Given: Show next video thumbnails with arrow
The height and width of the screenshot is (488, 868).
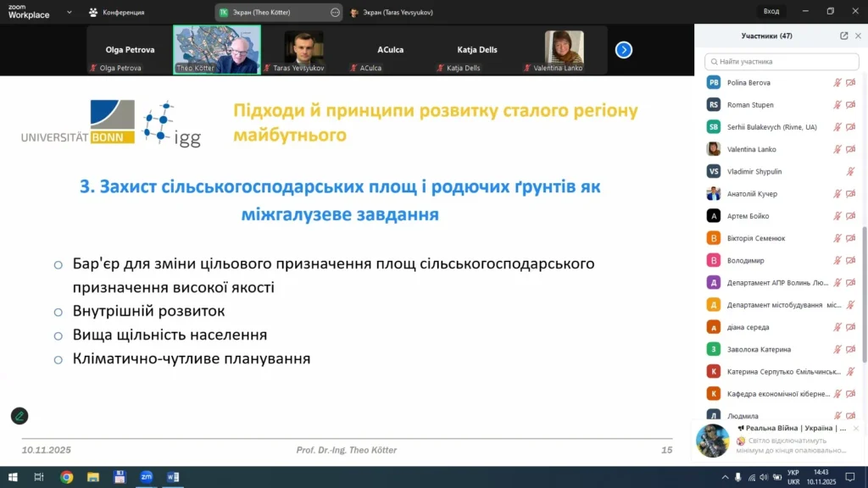Looking at the screenshot, I should tap(624, 50).
